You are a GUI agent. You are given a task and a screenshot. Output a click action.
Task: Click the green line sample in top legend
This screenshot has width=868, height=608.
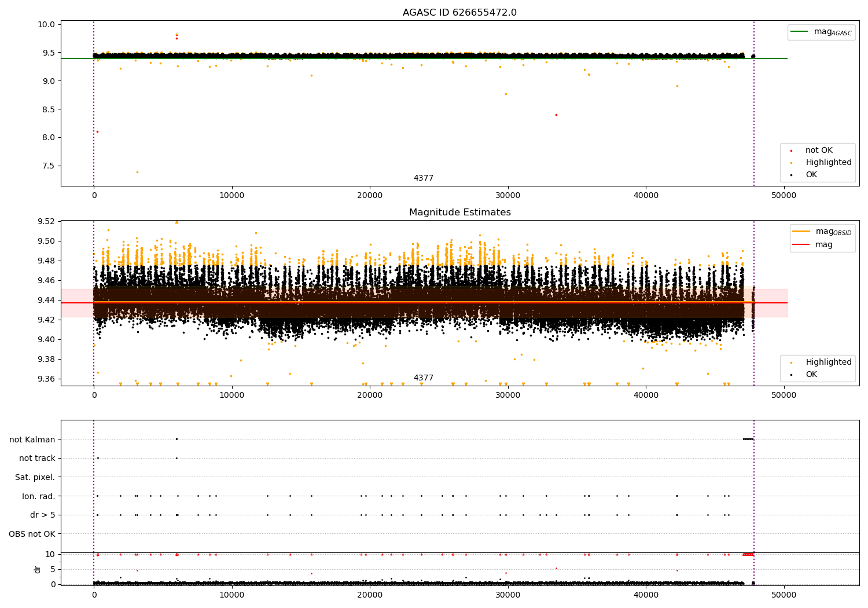[800, 32]
